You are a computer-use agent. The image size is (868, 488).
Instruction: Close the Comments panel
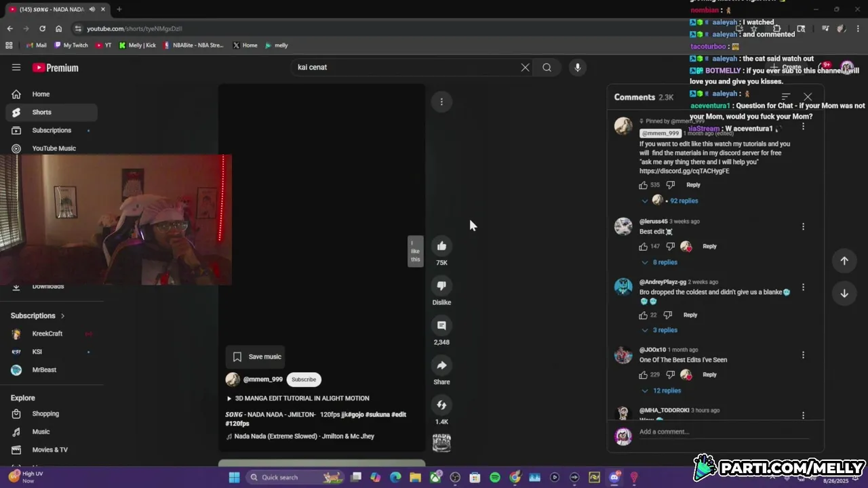tap(807, 97)
